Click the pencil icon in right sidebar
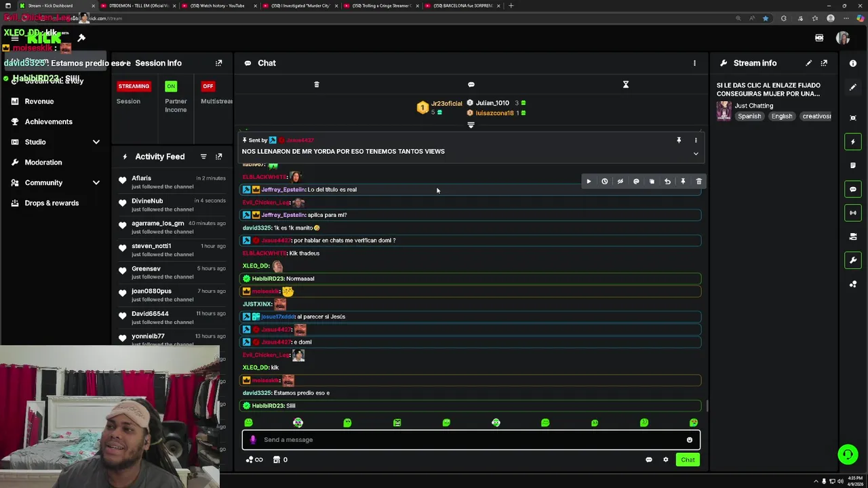 coord(853,87)
